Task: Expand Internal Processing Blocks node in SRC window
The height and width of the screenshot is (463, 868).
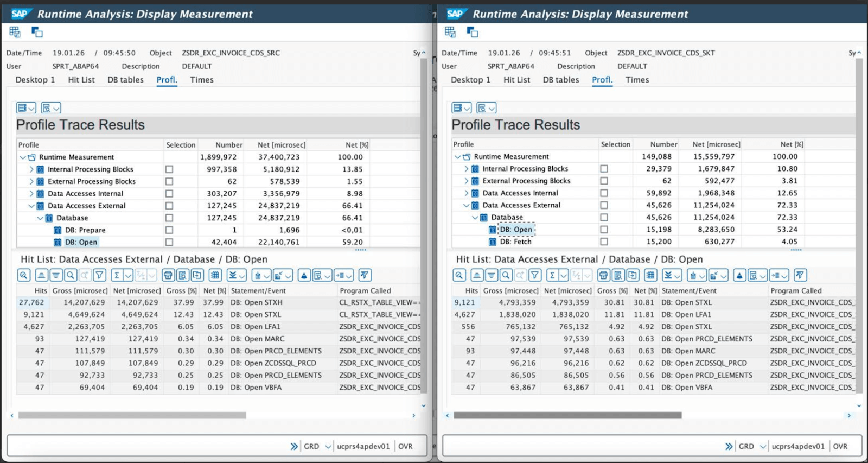Action: [x=31, y=169]
